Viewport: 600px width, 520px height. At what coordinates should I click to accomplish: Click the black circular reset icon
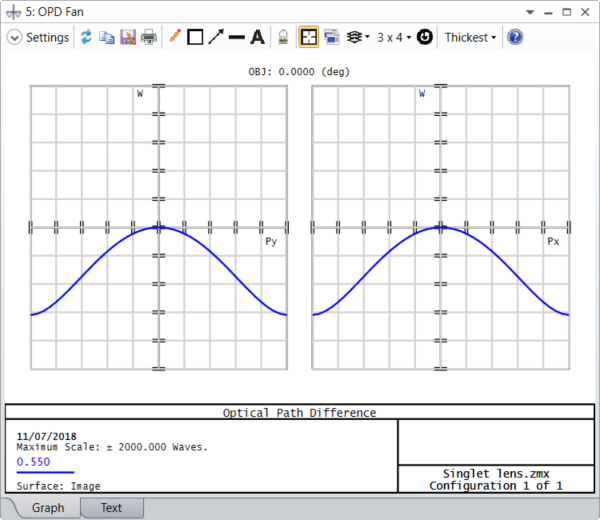tap(424, 37)
